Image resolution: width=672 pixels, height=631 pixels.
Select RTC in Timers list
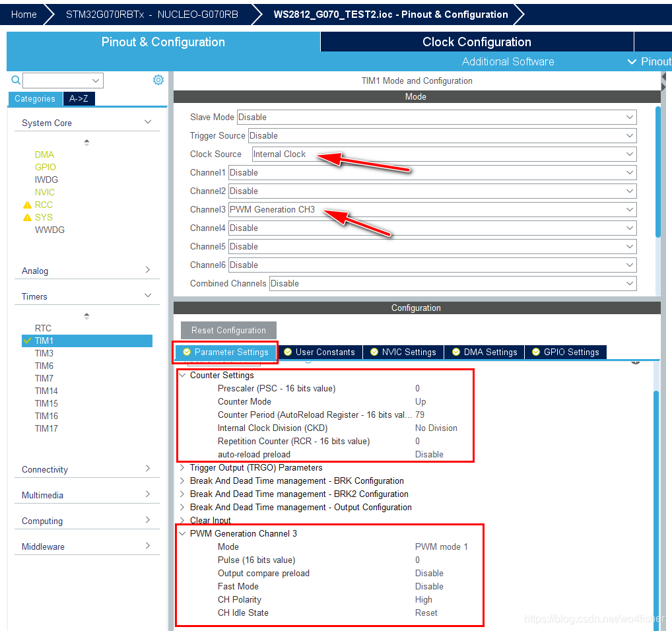click(43, 328)
